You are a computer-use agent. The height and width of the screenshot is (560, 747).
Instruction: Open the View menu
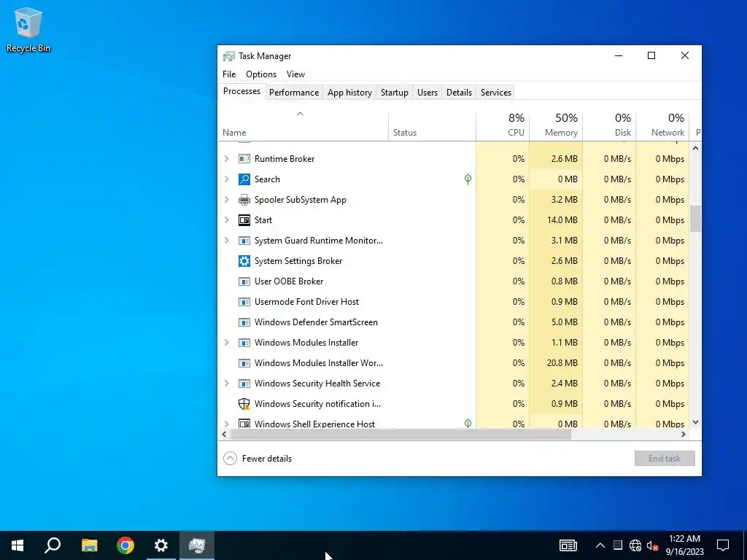click(295, 74)
